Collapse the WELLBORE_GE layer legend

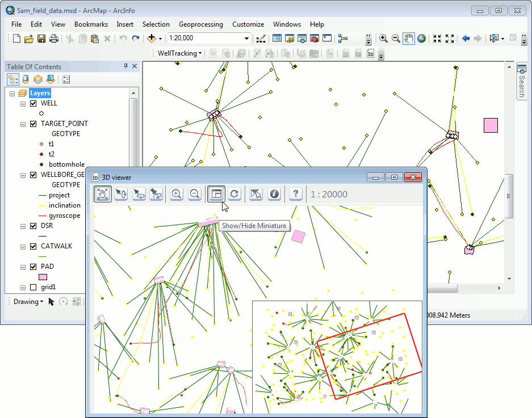23,175
